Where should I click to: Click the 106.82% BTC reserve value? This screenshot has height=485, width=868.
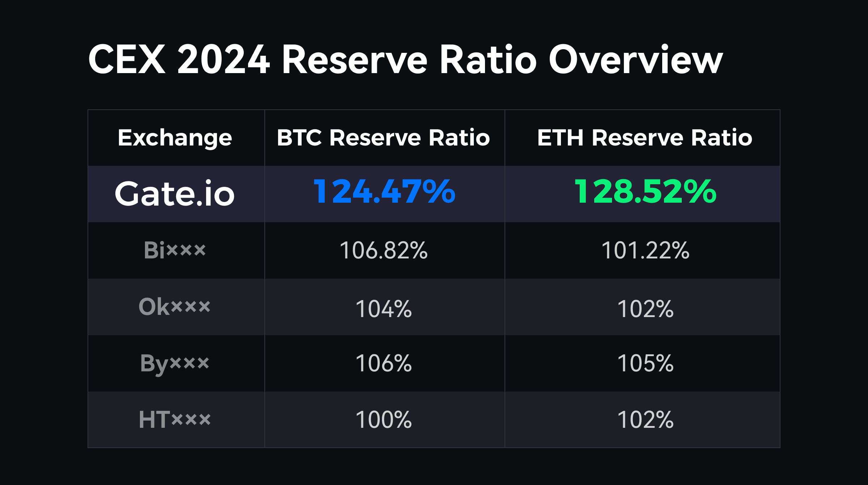point(384,250)
